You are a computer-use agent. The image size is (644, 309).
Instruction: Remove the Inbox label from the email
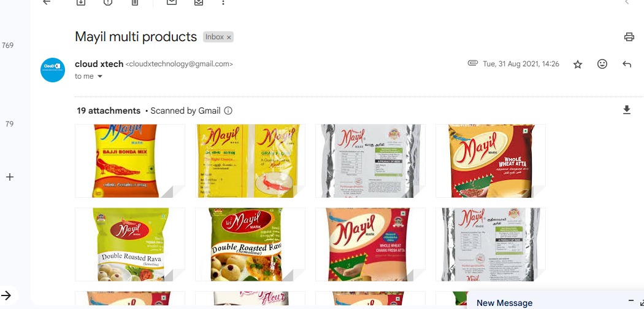[x=229, y=37]
